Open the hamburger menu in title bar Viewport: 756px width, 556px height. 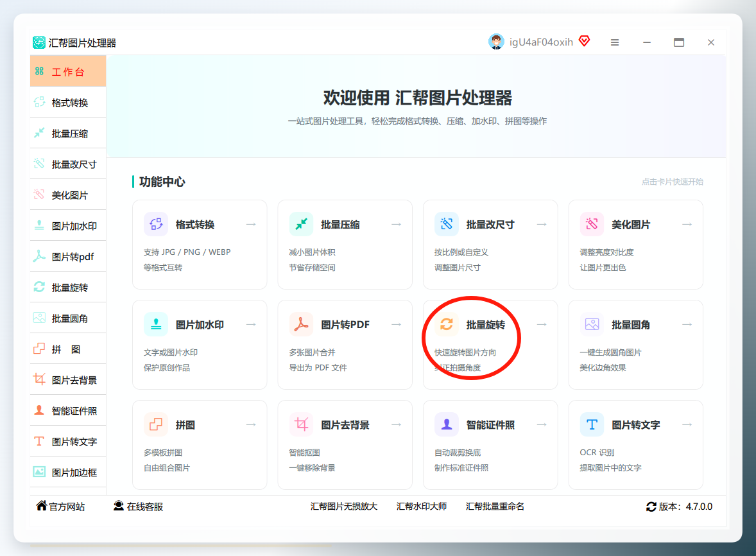(615, 42)
